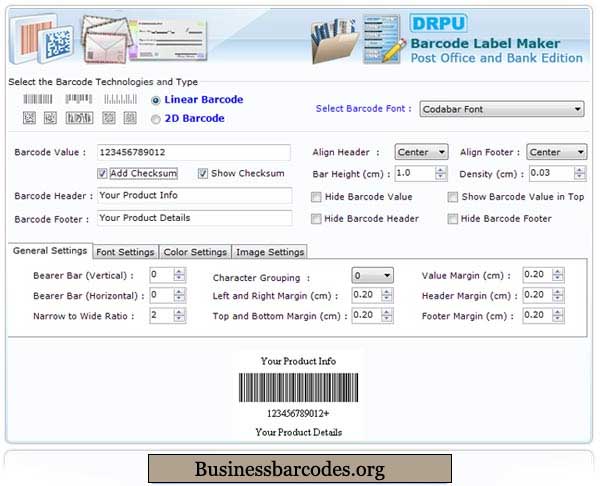Click the file folder banner icon
600x486 pixels.
point(334,41)
